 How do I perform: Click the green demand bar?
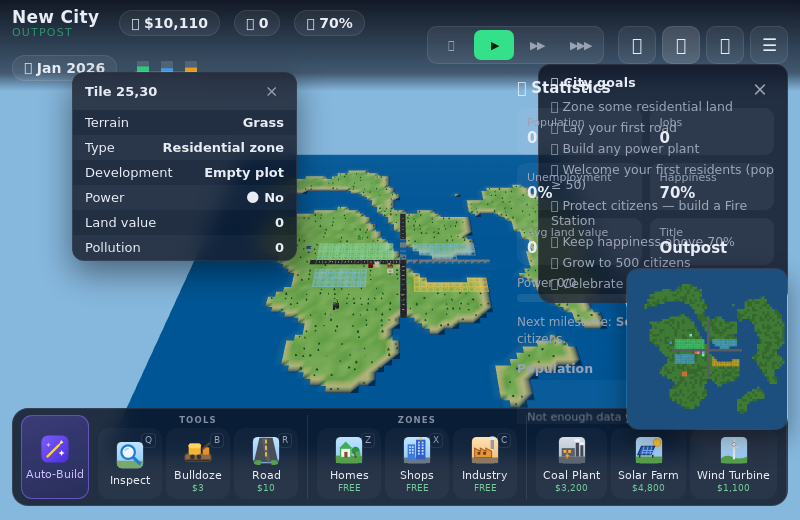(143, 67)
